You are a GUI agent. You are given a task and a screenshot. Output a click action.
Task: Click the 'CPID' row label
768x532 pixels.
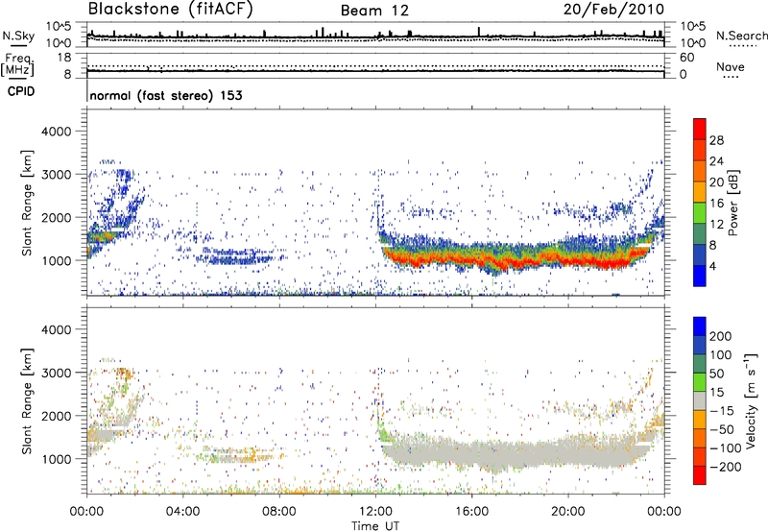tap(21, 91)
